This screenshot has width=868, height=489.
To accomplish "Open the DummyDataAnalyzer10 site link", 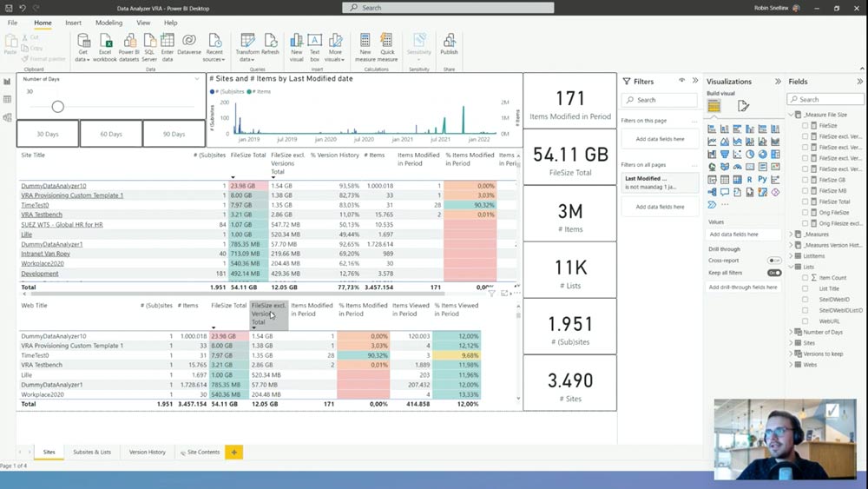I will (54, 186).
